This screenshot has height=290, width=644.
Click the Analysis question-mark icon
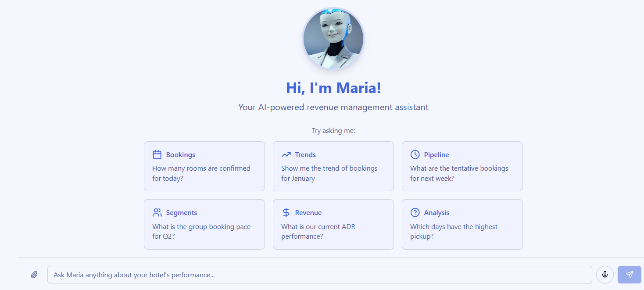pos(415,212)
